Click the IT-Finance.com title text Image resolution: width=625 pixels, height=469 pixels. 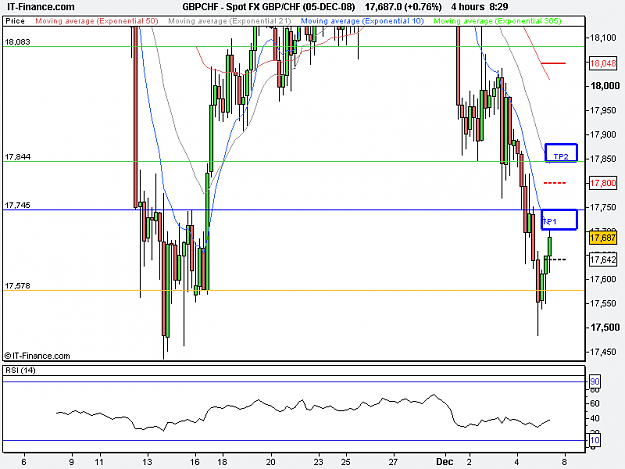click(41, 7)
